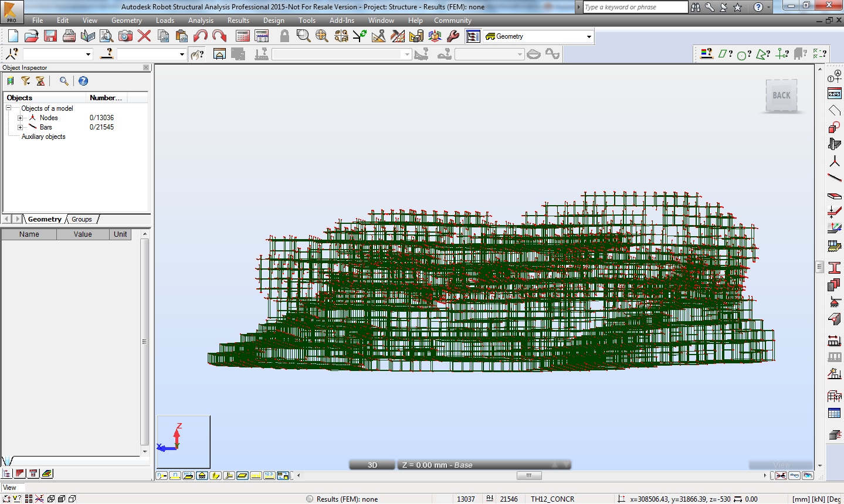The image size is (844, 504).
Task: Toggle node numbers display
Action: (162, 475)
